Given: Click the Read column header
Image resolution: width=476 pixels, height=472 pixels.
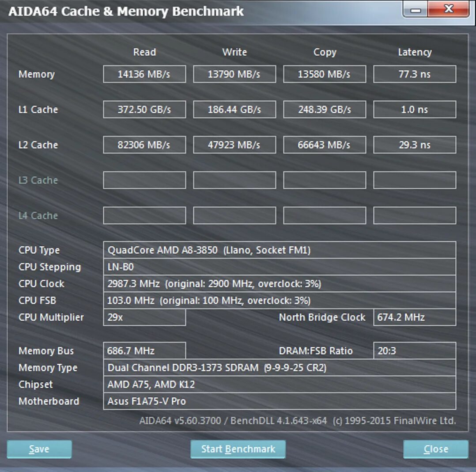Looking at the screenshot, I should tap(144, 52).
